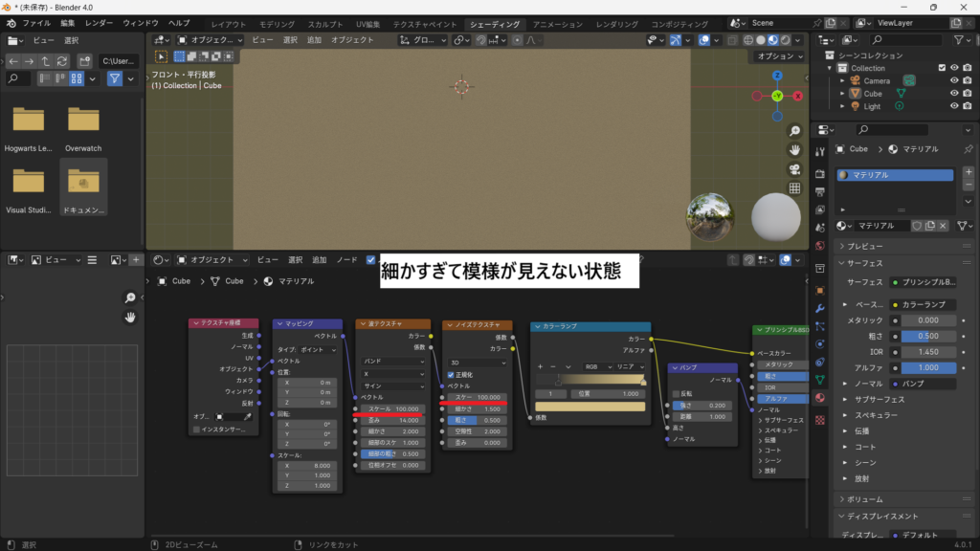Image resolution: width=980 pixels, height=551 pixels.
Task: Open the View Layer properties tab
Action: 820,209
